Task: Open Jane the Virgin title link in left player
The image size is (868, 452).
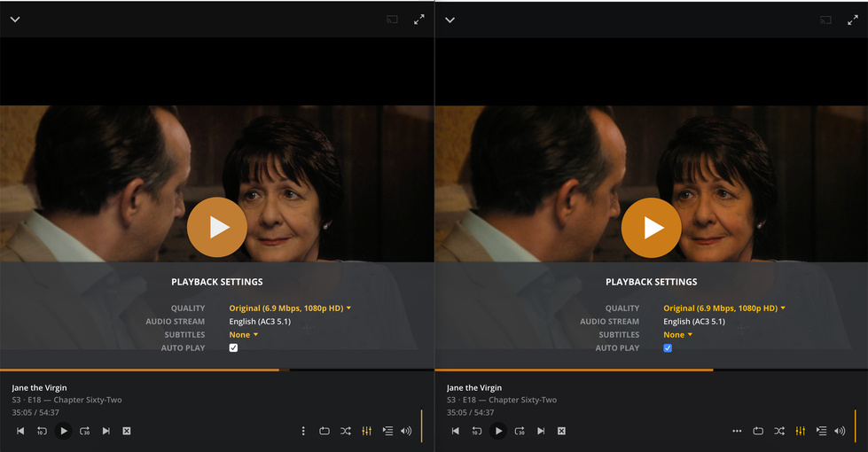Action: 39,388
